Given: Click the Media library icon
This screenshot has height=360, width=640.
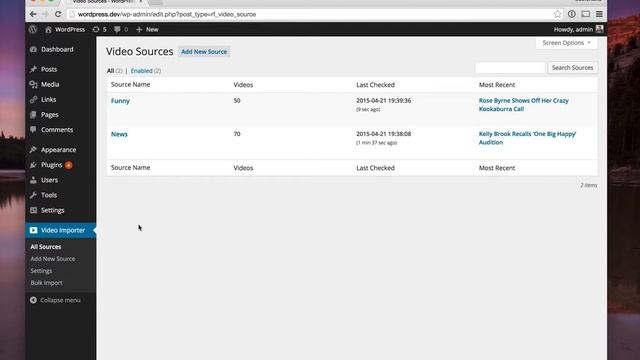Looking at the screenshot, I should pos(33,84).
